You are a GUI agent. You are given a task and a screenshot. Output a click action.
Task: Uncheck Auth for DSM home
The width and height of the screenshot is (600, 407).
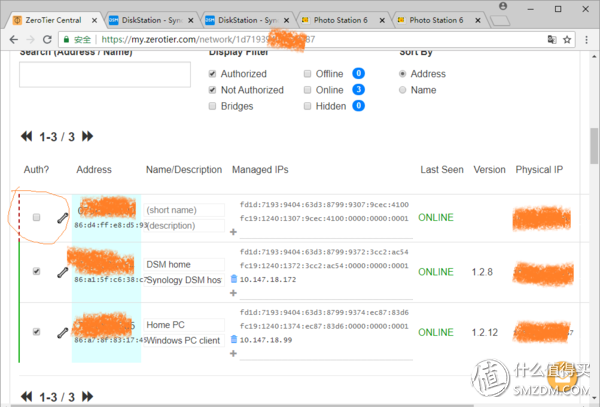coord(36,271)
